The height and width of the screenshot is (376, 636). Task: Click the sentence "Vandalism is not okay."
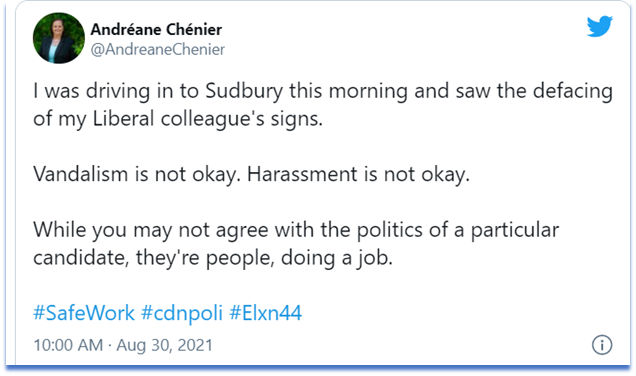[x=137, y=174]
